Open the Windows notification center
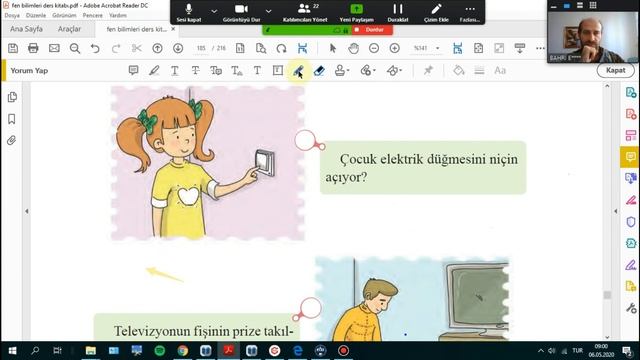This screenshot has height=360, width=640. pos(627,351)
